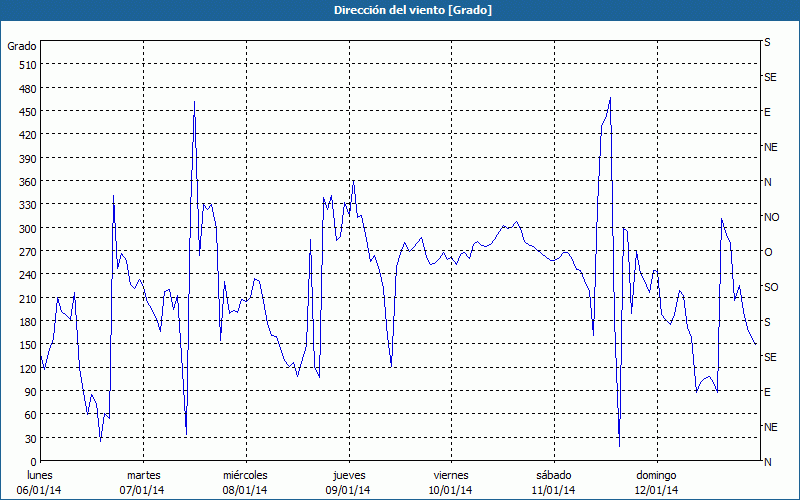Click the chart title 'Dirección del viento [Grado]'
800x500 pixels.
413,10
